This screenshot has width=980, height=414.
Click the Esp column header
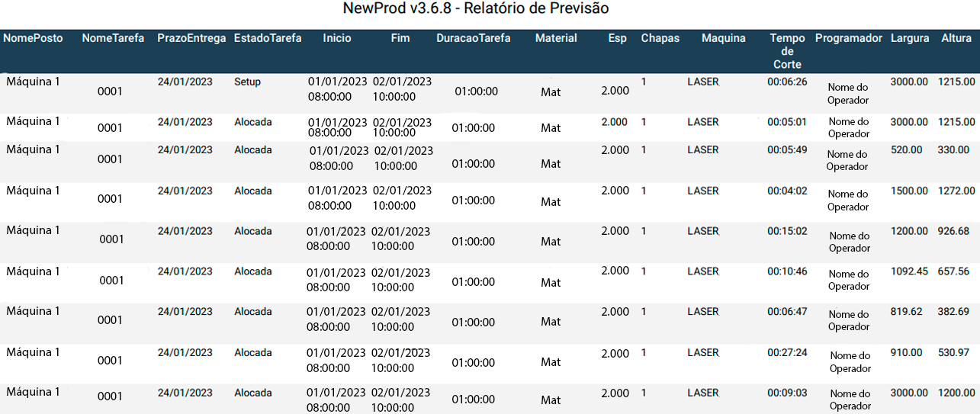618,38
